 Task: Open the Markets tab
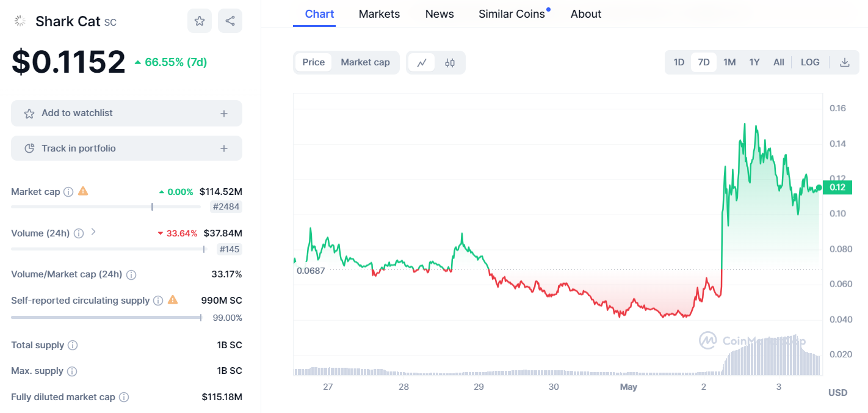(379, 14)
